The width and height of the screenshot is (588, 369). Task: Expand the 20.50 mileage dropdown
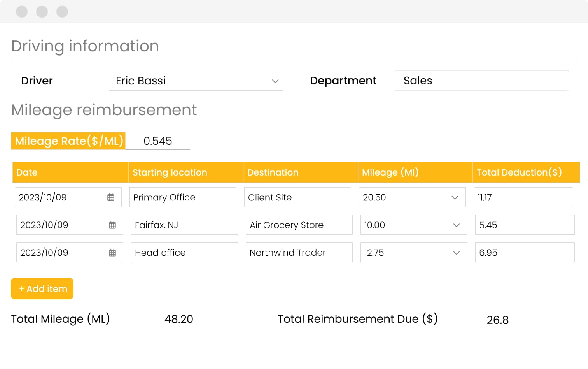455,197
